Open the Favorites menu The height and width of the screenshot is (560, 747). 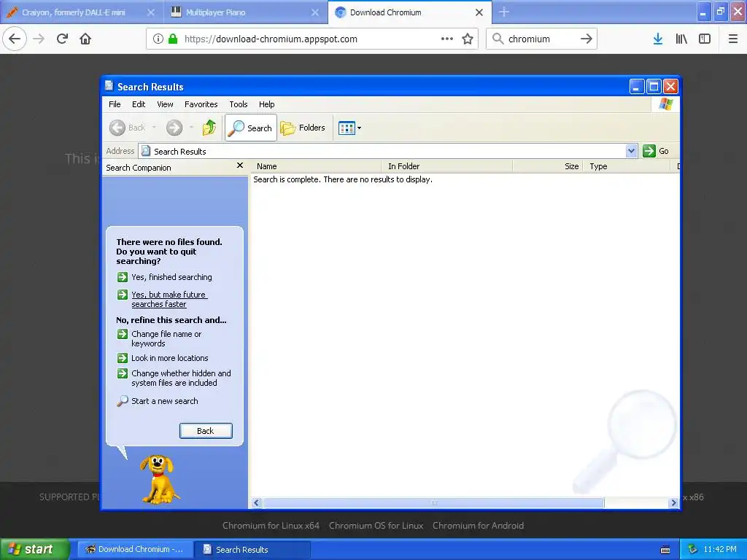coord(201,104)
